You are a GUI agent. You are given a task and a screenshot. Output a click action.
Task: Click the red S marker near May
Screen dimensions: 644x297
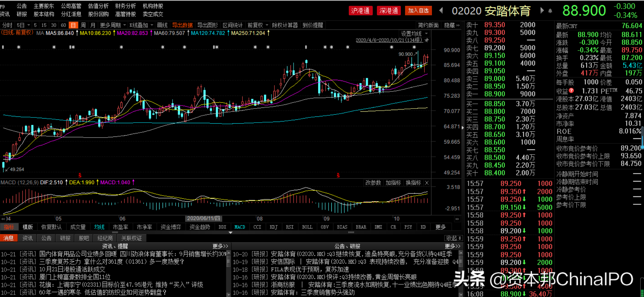click(x=80, y=175)
